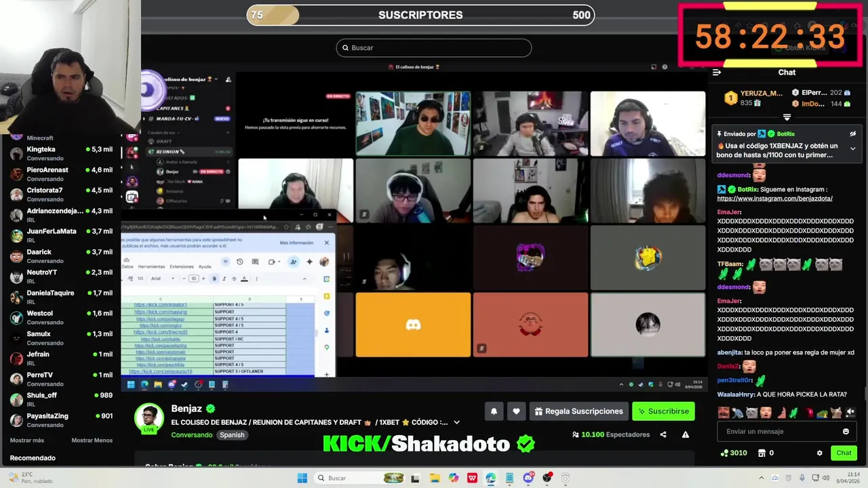Open Kingteka channel in sidebar
This screenshot has width=868, height=488.
click(x=61, y=153)
